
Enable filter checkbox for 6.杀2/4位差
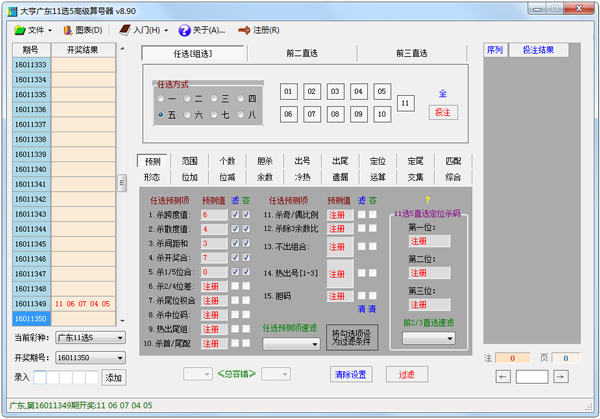(x=235, y=286)
